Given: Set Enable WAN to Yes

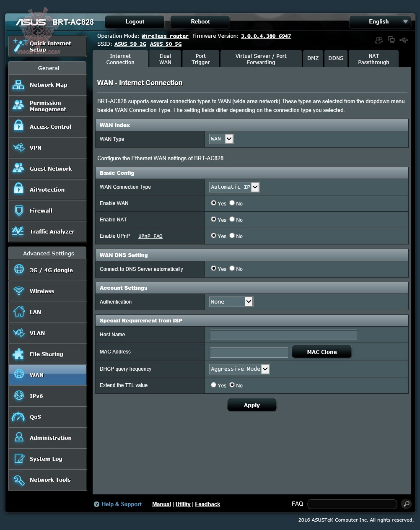Looking at the screenshot, I should (x=213, y=203).
